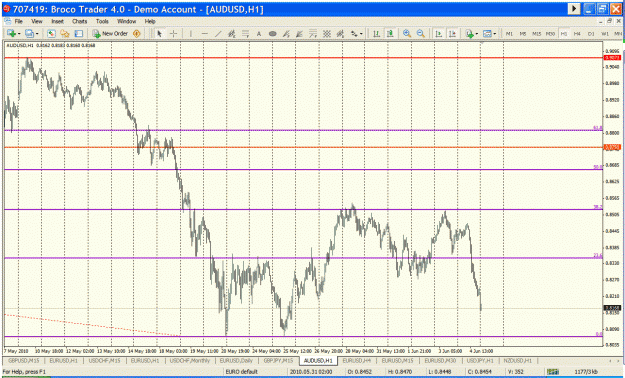Click the status bar date 2010.05.31 02:00
This screenshot has height=378, width=625.
pyautogui.click(x=311, y=372)
